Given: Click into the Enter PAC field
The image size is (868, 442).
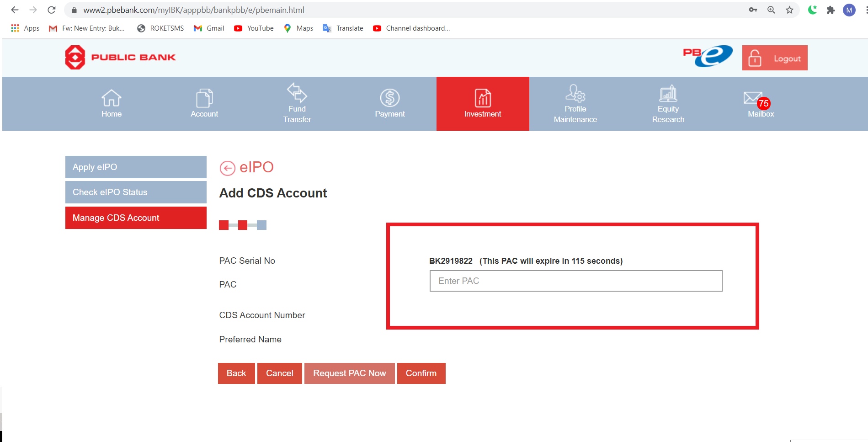Looking at the screenshot, I should 575,281.
